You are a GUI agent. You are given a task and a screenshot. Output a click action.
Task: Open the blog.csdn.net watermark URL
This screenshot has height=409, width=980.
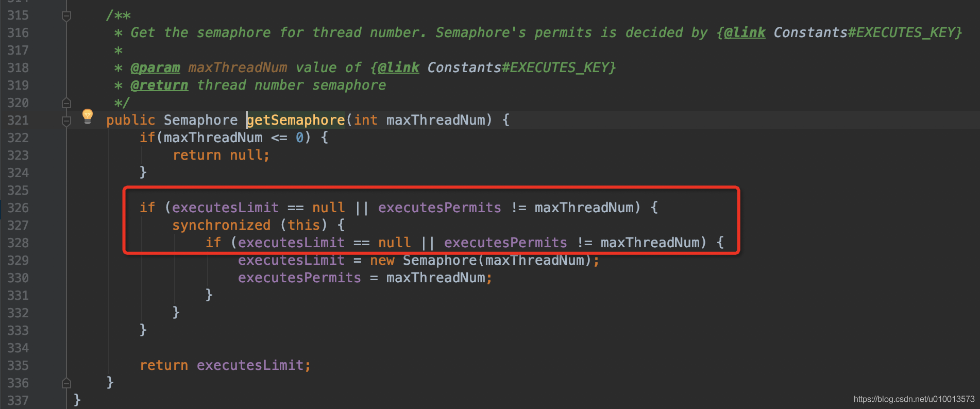(914, 399)
